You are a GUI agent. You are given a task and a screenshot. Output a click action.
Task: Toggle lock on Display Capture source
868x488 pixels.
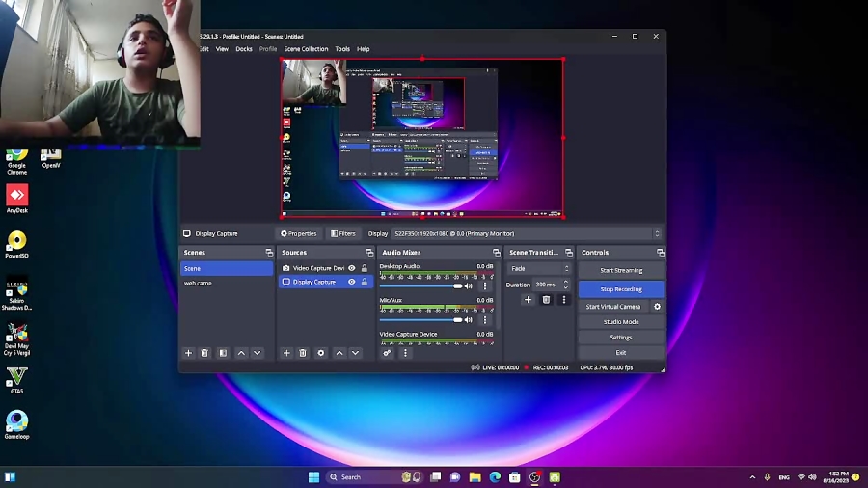pyautogui.click(x=365, y=283)
